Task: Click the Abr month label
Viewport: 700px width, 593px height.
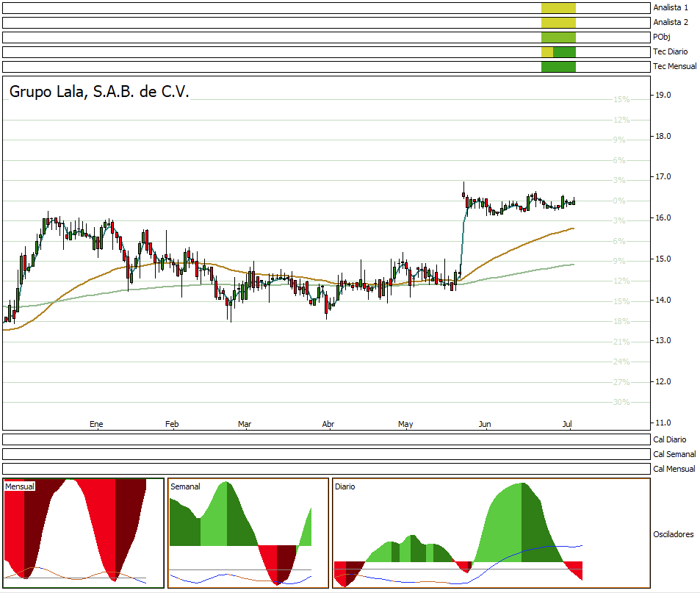Action: pyautogui.click(x=328, y=424)
